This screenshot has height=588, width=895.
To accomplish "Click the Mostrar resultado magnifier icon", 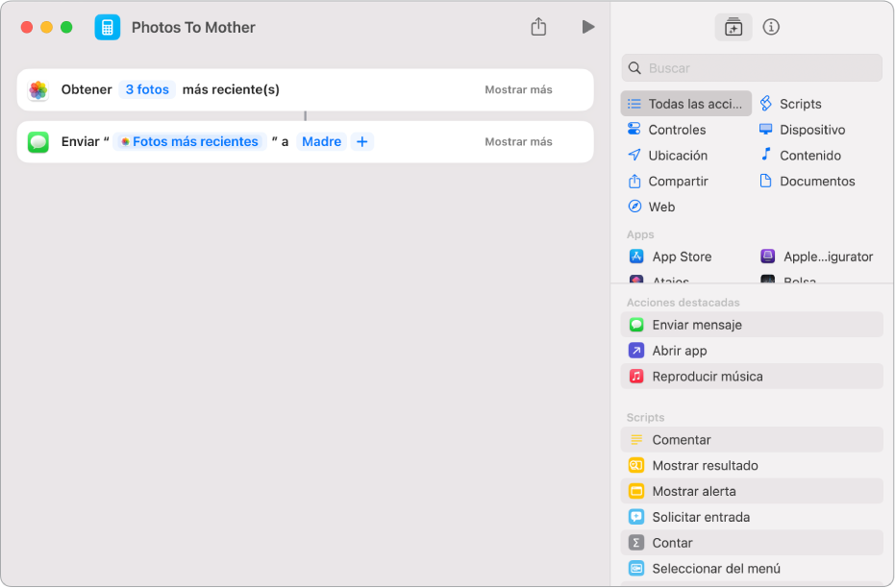I will 636,465.
